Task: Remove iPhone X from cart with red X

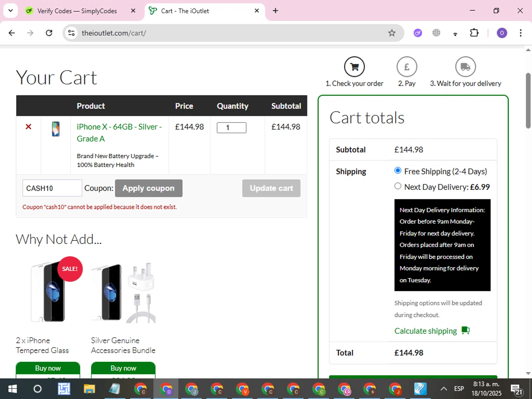Action: (28, 127)
